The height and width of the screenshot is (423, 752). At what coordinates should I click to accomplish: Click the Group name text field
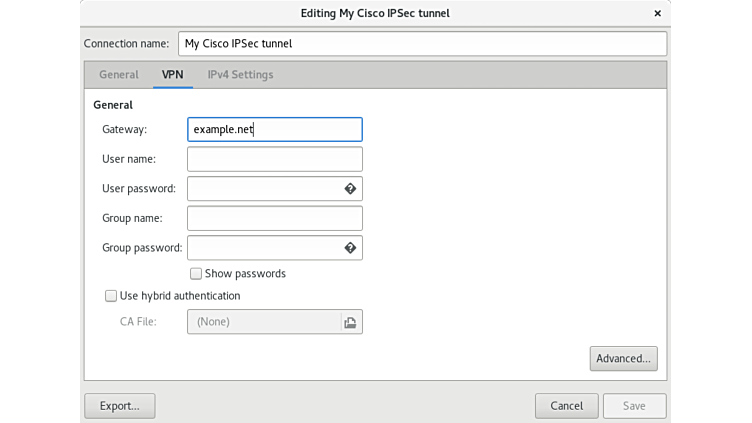pos(274,218)
